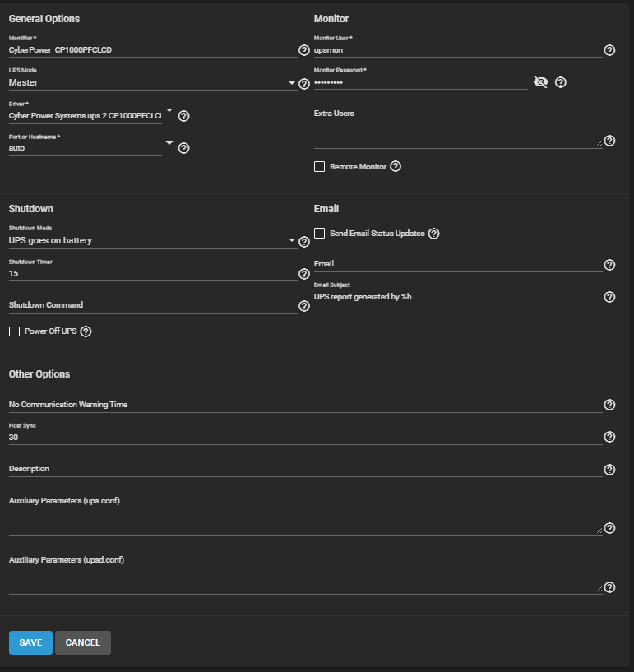Open the Shutdown Mode dropdown
634x672 pixels.
coord(153,240)
